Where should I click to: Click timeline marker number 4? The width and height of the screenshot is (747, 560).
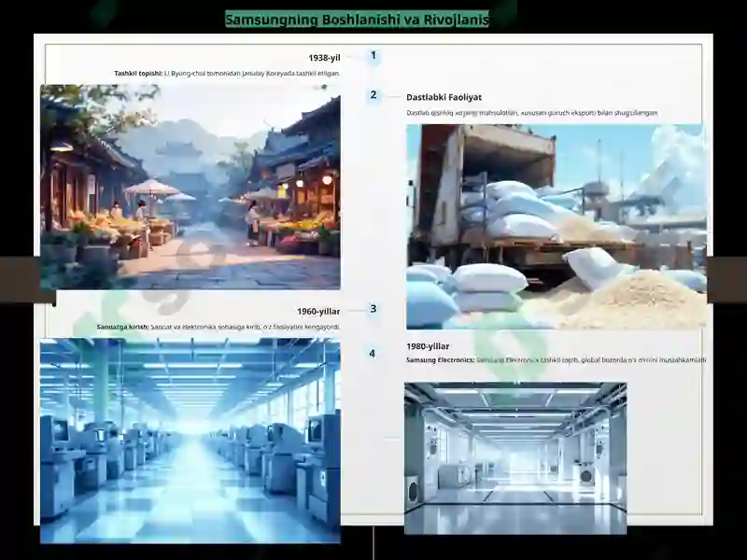(x=372, y=354)
